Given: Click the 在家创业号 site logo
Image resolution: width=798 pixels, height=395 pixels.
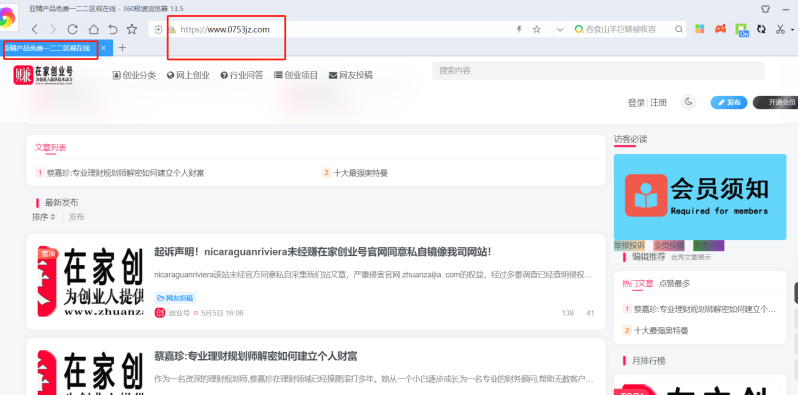Looking at the screenshot, I should pos(43,75).
